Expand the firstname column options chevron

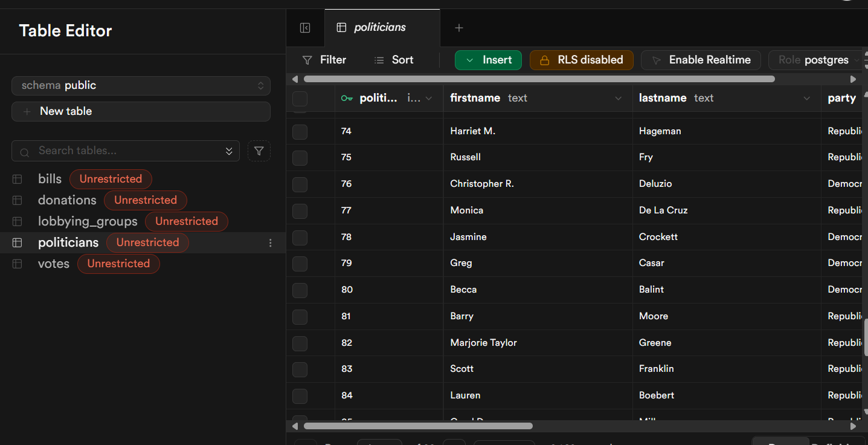pyautogui.click(x=618, y=99)
